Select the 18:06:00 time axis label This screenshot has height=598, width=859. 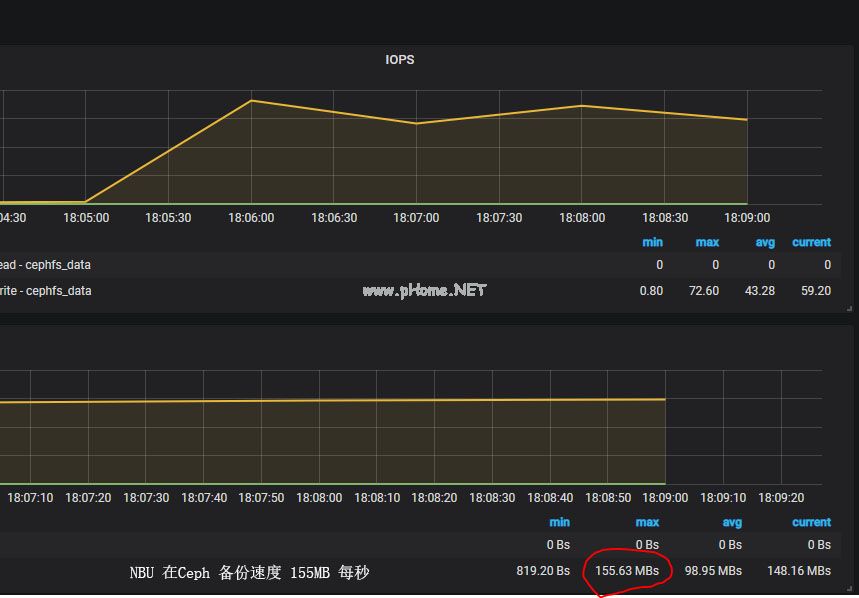[x=249, y=217]
